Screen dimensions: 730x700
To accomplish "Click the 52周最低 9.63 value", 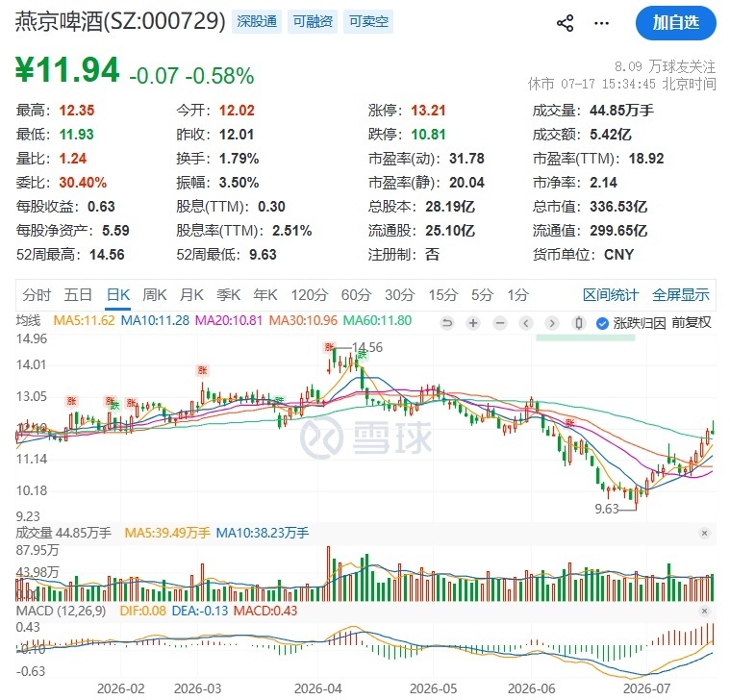I will point(263,255).
